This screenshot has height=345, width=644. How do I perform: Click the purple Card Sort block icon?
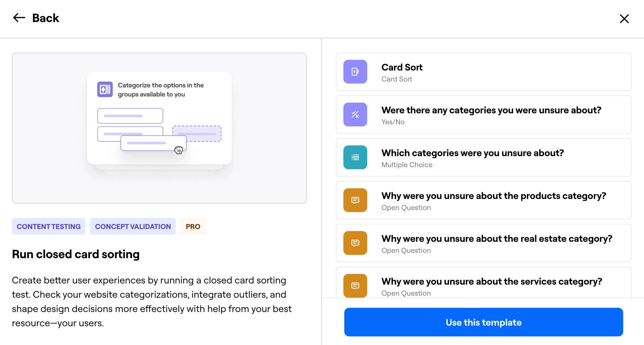[355, 72]
